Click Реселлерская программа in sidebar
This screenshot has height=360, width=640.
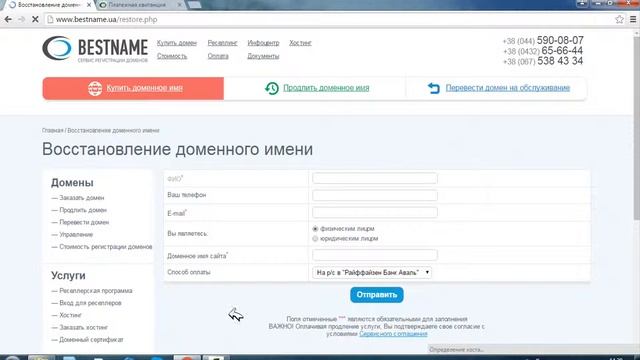pyautogui.click(x=96, y=291)
